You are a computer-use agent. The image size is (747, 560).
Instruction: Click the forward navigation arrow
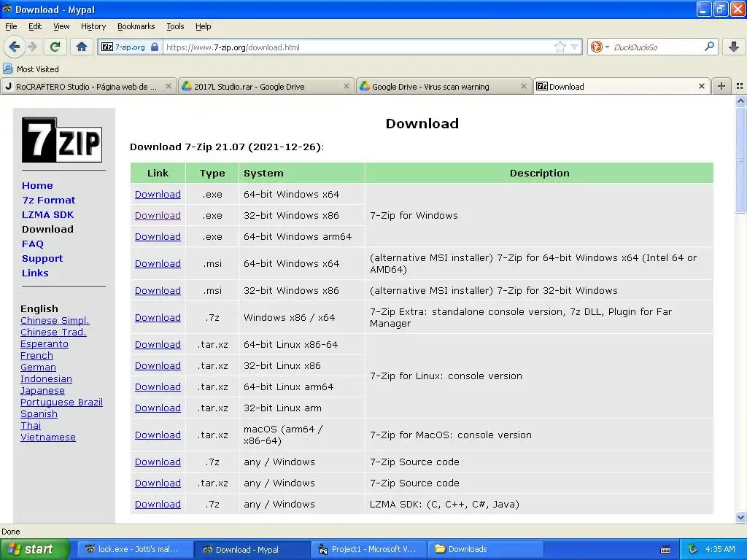tap(33, 47)
